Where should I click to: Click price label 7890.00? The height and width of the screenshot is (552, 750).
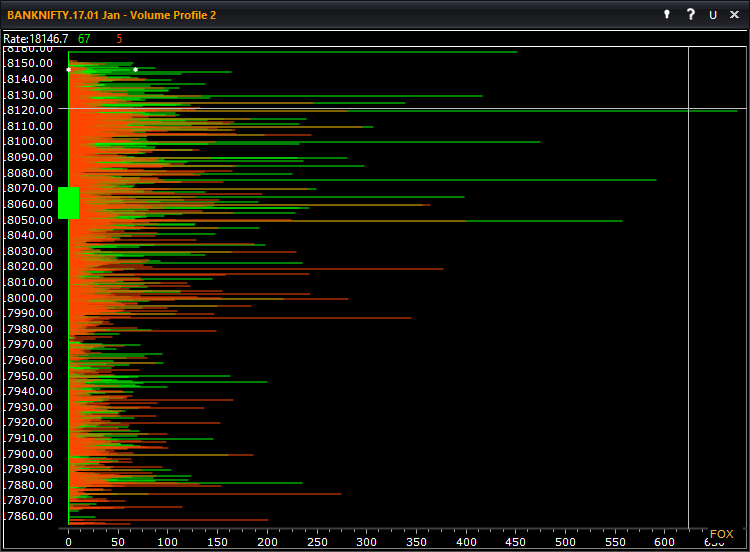click(x=29, y=469)
